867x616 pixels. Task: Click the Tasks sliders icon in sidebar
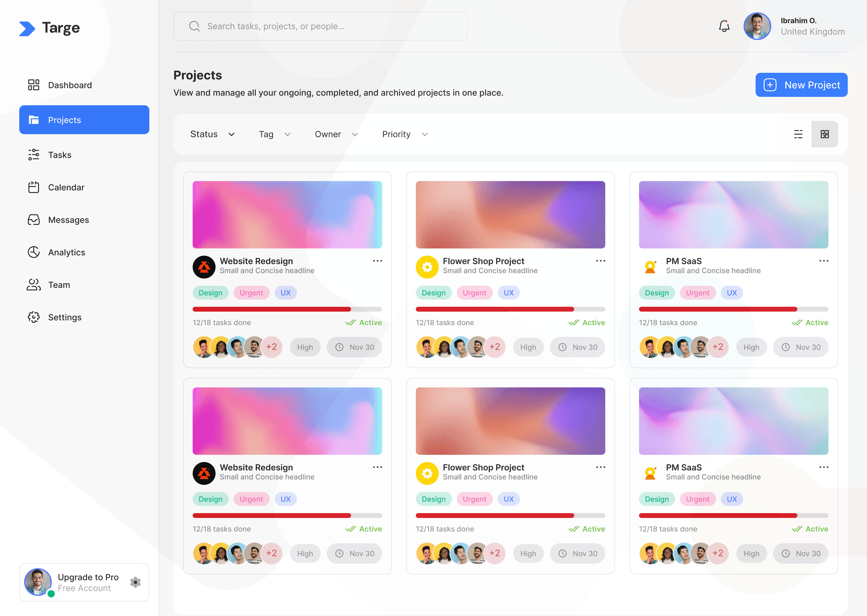[34, 155]
